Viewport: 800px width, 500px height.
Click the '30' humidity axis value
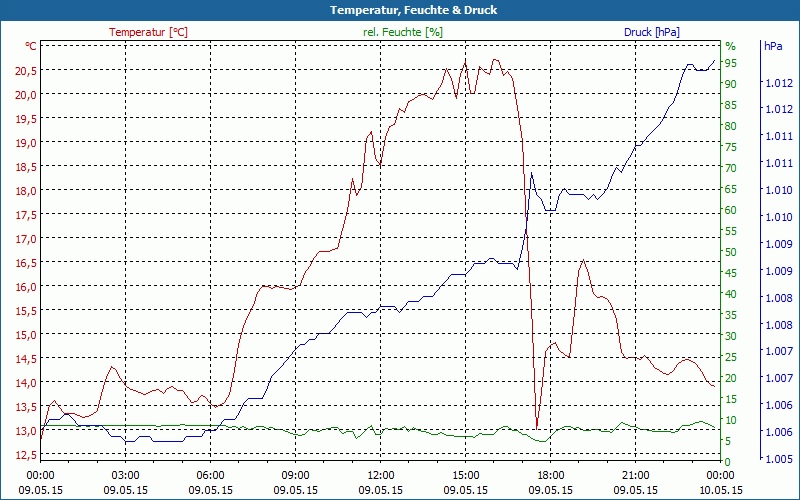coord(731,336)
